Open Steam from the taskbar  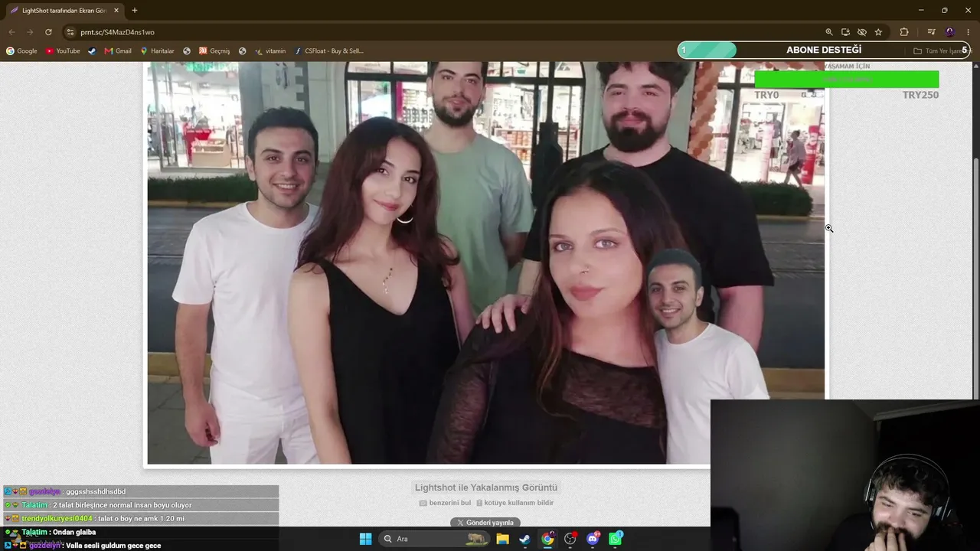coord(524,539)
